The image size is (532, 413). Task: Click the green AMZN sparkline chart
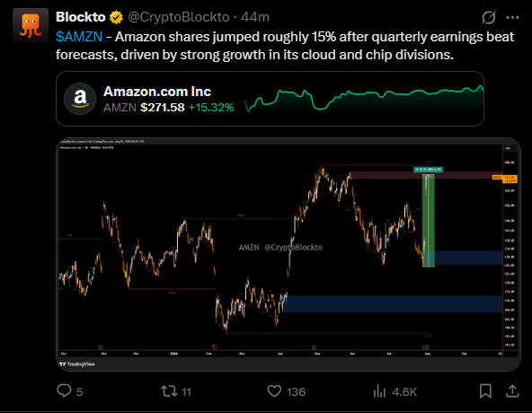pos(364,99)
